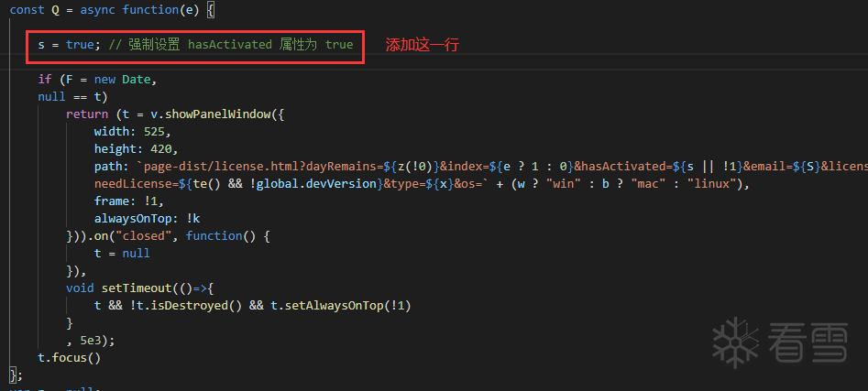Click the hasActivated word in the green comment
Viewport: 868px width, 391px height.
229,44
